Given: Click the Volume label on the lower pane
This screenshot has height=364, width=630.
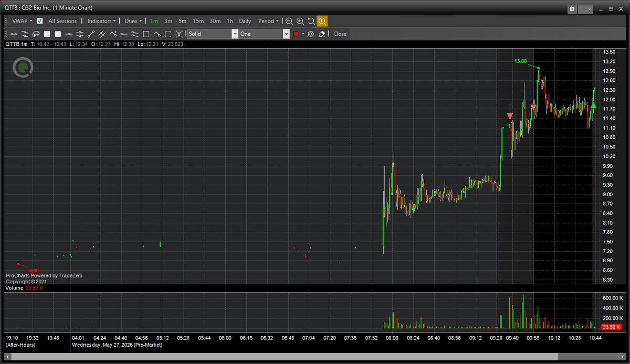Looking at the screenshot, I should [x=14, y=288].
